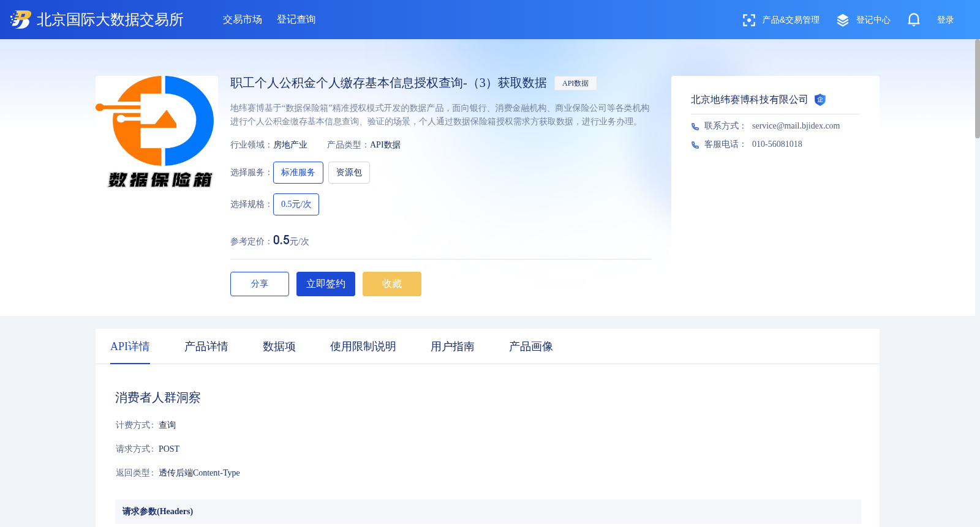Image resolution: width=980 pixels, height=527 pixels.
Task: Switch to the 数据项 tab
Action: (x=279, y=346)
